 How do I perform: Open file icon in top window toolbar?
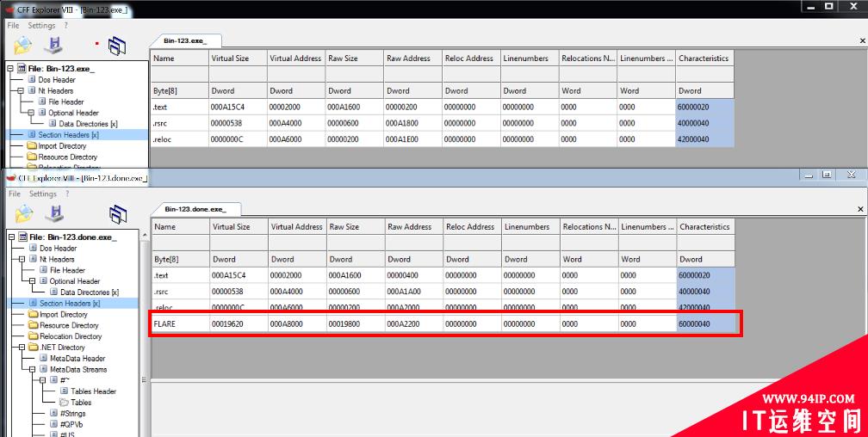(23, 46)
